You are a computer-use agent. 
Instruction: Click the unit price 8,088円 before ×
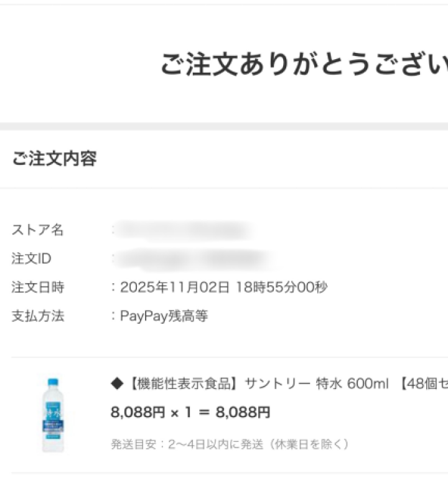138,412
